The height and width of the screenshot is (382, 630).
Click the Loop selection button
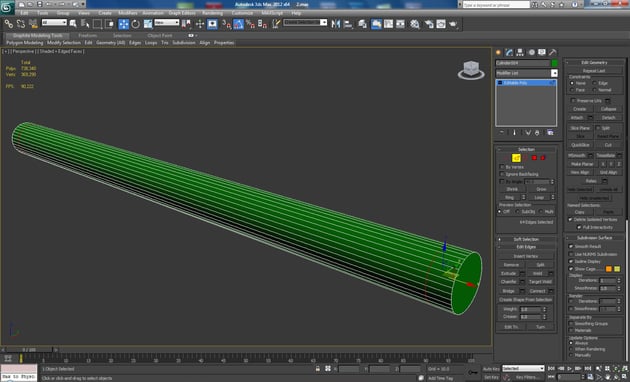[539, 197]
